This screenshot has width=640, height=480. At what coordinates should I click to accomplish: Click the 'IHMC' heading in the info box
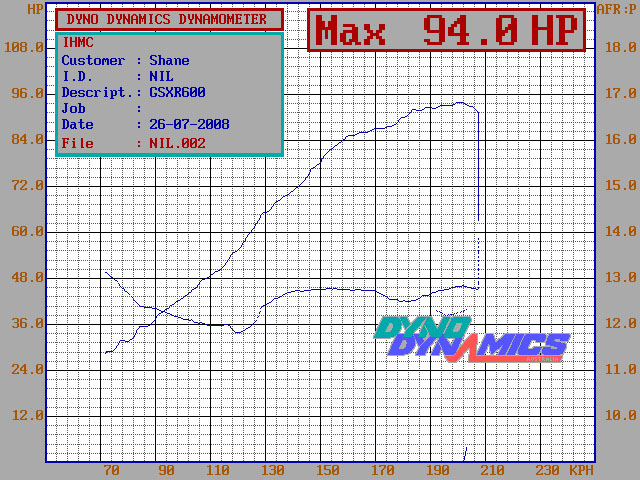click(78, 42)
